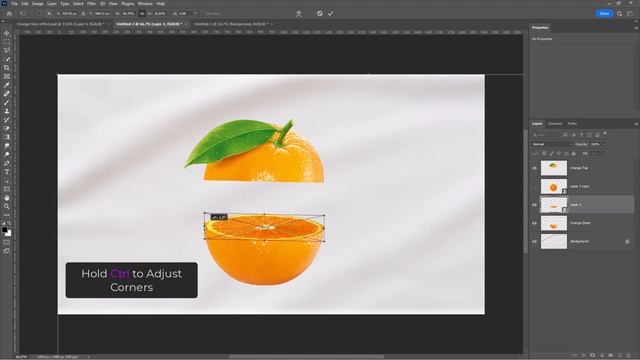Open the Properties panel flyout menu
Screen dimensions: 640x360
(x=636, y=28)
